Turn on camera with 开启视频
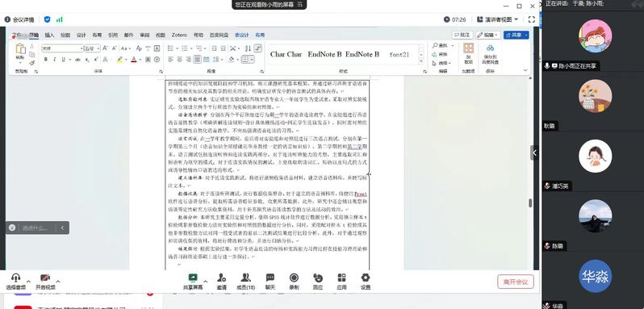This screenshot has width=644, height=309. (45, 282)
